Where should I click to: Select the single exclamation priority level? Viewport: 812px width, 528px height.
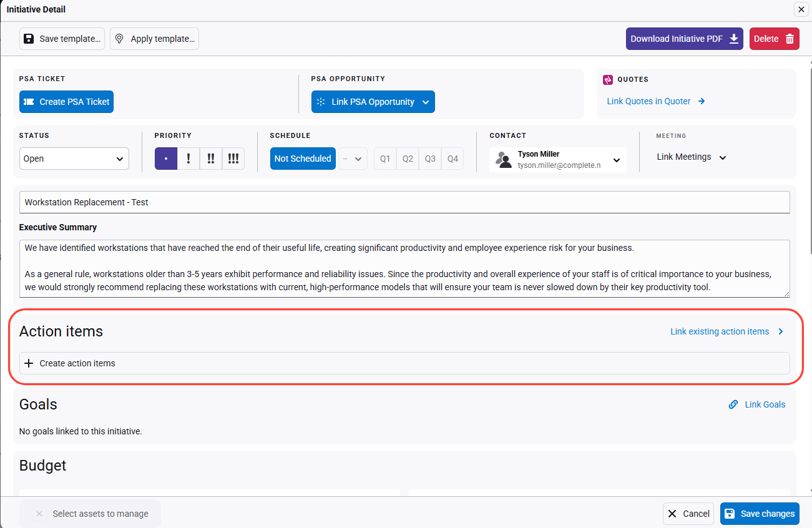point(188,159)
